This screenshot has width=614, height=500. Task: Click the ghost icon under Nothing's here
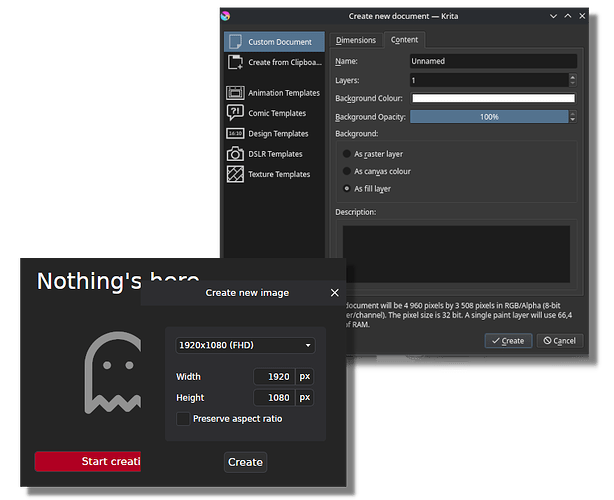click(113, 372)
